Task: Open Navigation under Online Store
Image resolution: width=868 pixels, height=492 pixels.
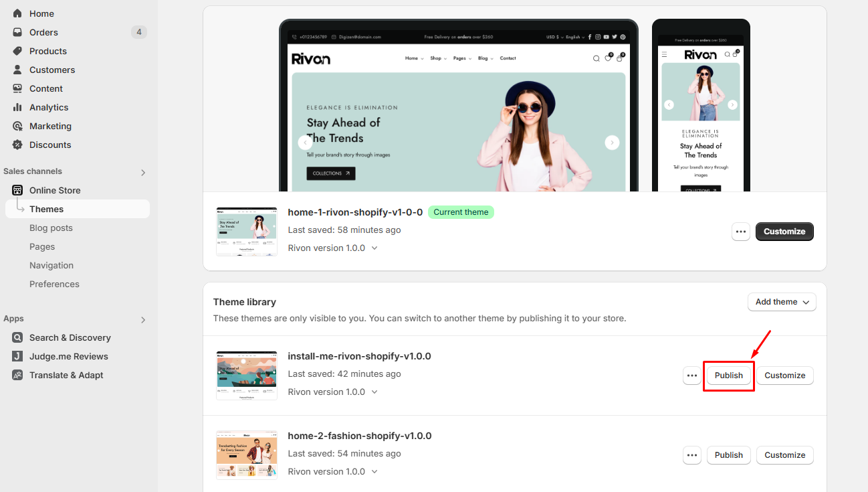Action: tap(51, 265)
